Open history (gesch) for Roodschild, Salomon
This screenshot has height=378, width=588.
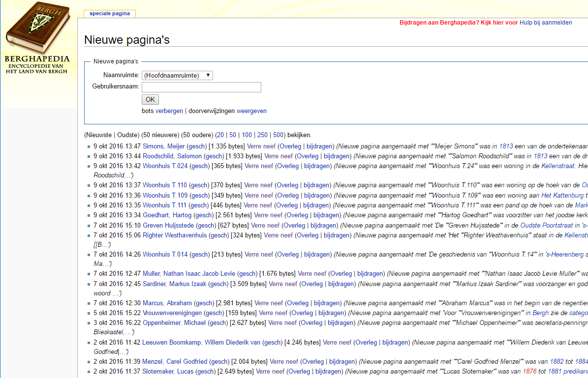(214, 156)
